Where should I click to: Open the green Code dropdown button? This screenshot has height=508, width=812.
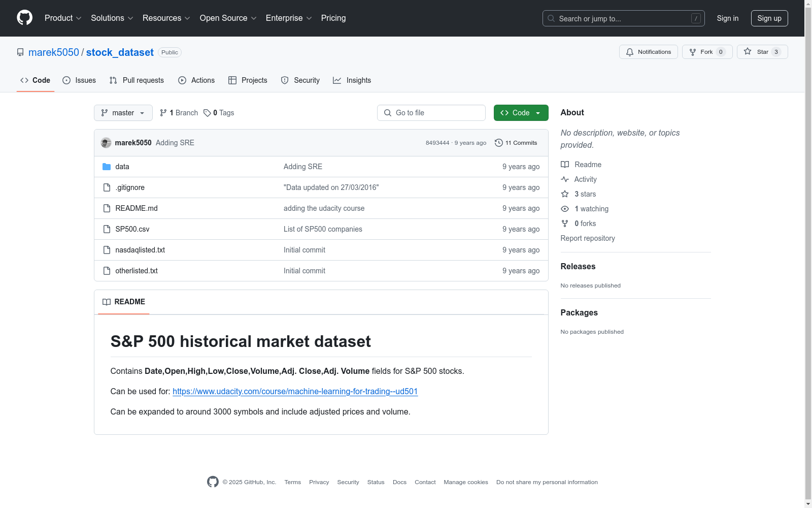[521, 113]
